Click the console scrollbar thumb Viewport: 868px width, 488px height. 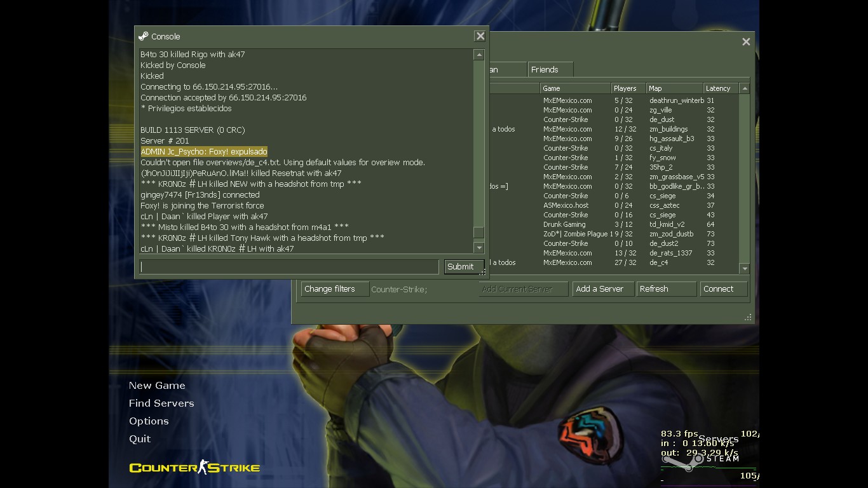(479, 233)
